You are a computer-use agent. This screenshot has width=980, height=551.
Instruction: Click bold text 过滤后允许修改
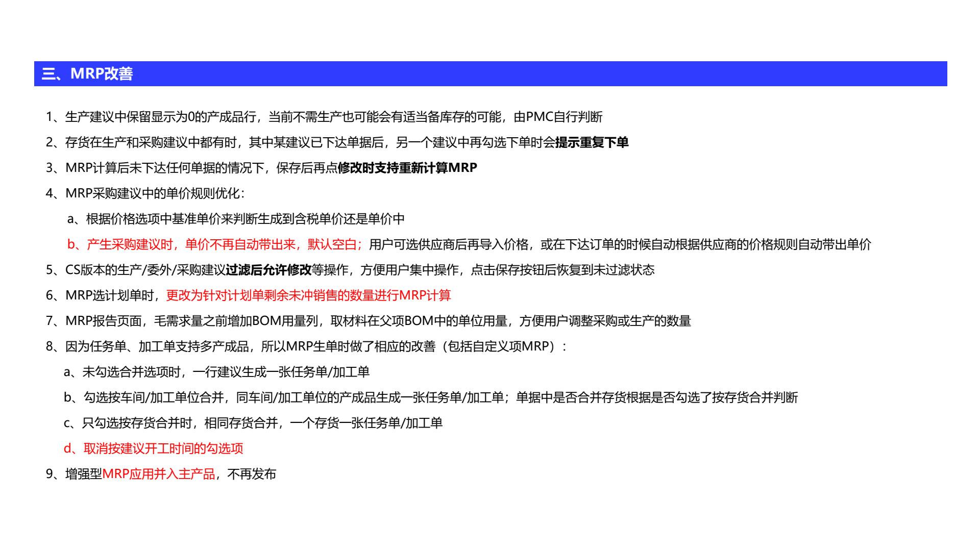(268, 270)
